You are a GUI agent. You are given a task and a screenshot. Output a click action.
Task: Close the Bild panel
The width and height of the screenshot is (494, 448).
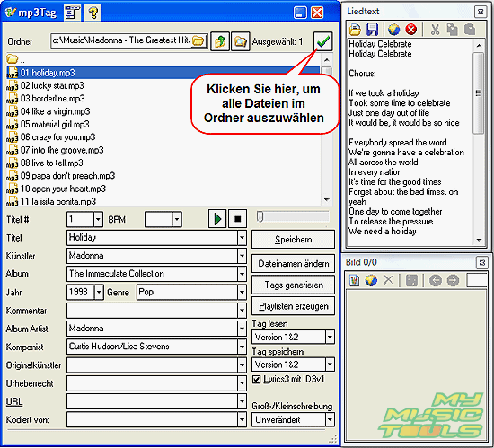481,262
